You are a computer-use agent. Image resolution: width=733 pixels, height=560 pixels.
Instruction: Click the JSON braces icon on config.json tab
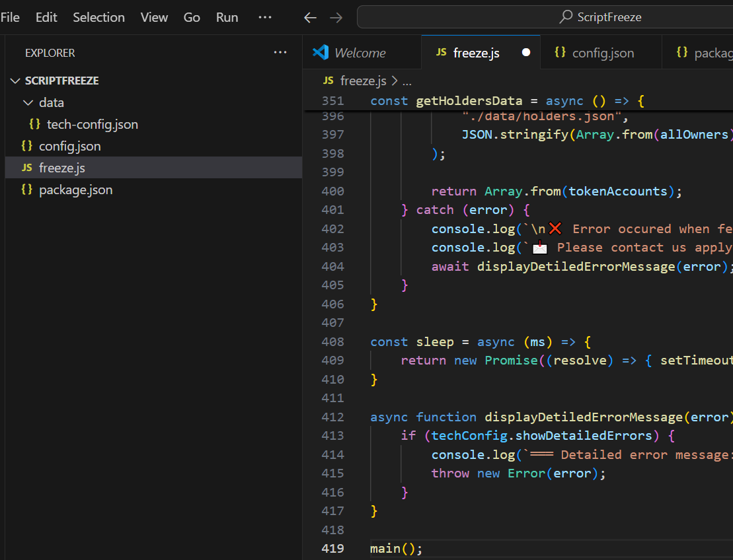point(560,52)
